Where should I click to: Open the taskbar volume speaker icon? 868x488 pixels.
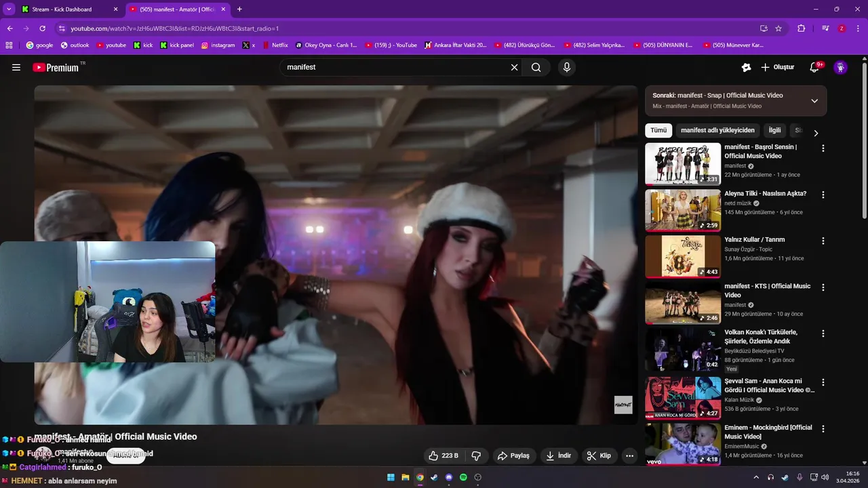[825, 477]
